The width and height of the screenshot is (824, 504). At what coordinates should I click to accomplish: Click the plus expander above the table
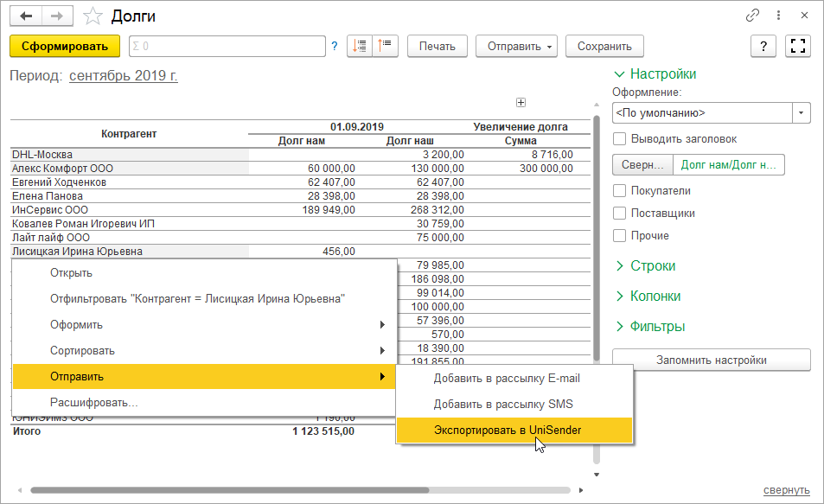(521, 103)
